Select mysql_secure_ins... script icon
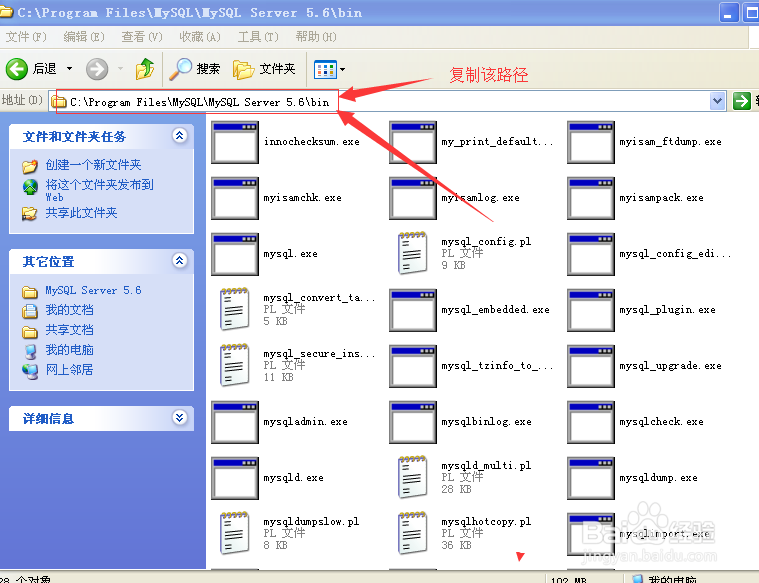 click(235, 365)
